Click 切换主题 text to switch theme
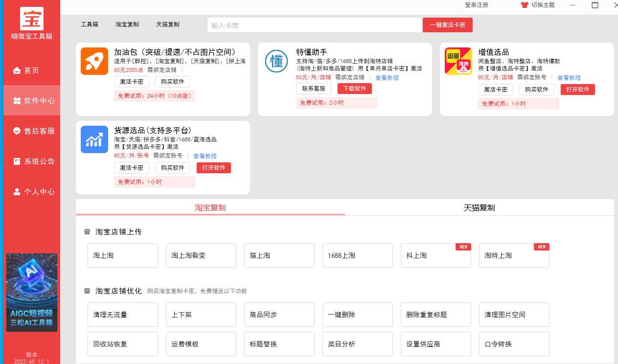The height and width of the screenshot is (364, 618). click(543, 5)
